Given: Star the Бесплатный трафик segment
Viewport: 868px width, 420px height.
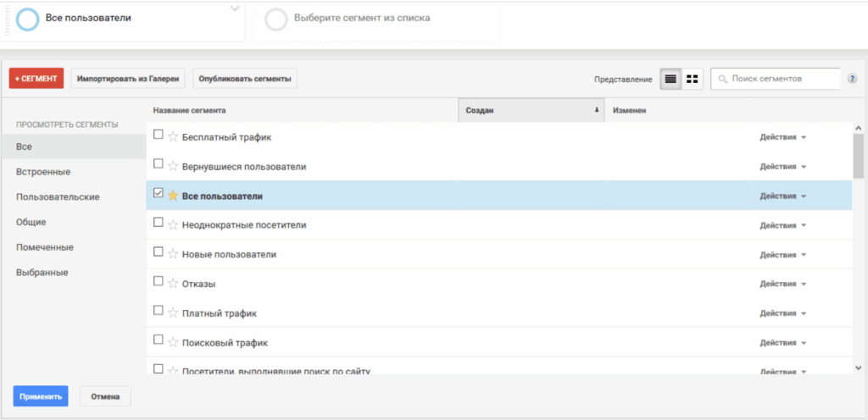Looking at the screenshot, I should pyautogui.click(x=173, y=136).
